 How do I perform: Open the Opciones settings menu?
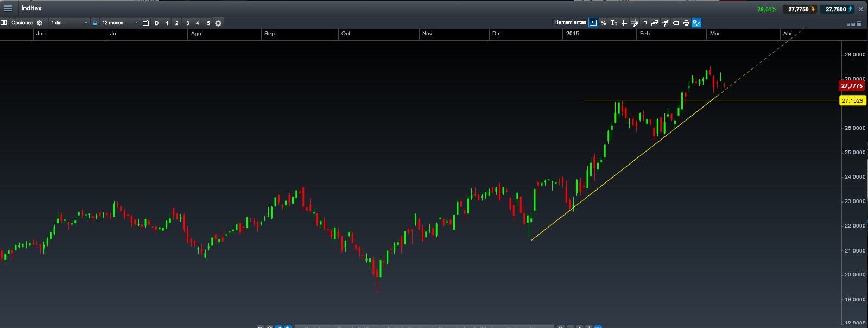[x=27, y=23]
